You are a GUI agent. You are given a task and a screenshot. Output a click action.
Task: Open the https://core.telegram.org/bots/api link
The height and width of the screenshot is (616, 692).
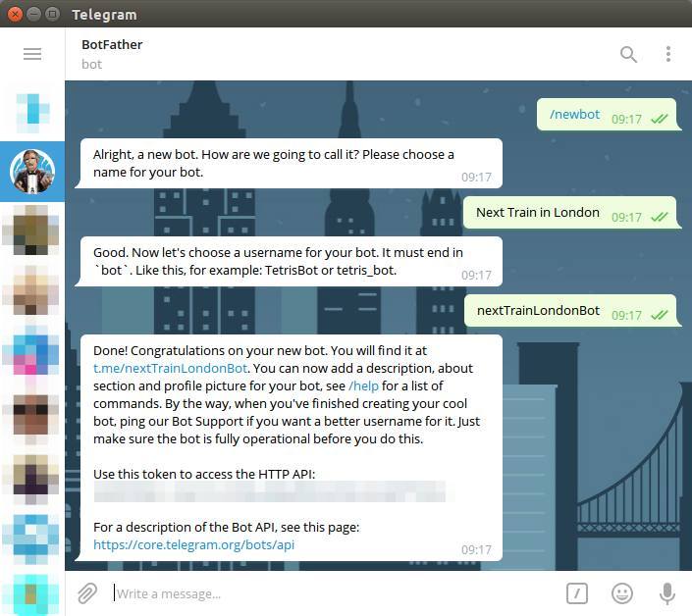193,545
